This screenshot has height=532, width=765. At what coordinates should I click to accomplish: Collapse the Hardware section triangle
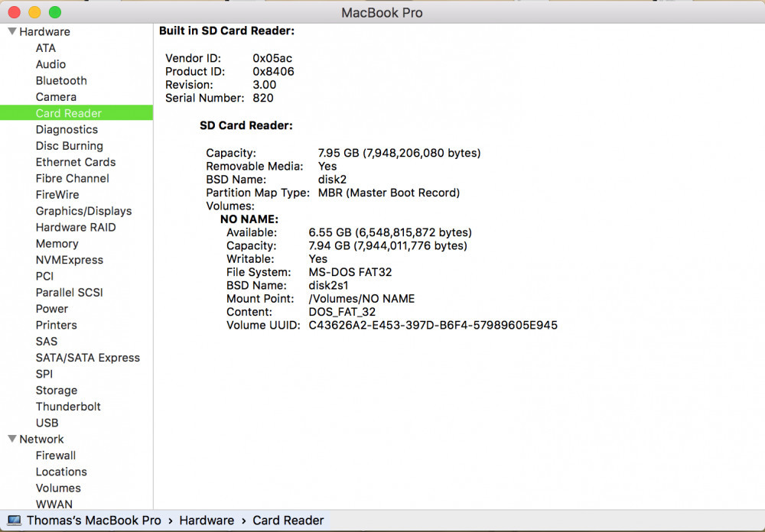[12, 31]
